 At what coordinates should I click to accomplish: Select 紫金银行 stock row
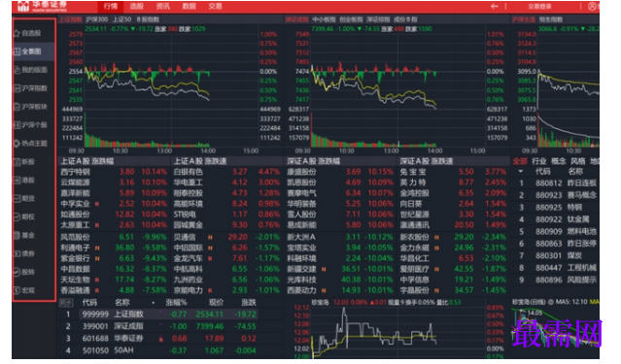[x=114, y=258]
